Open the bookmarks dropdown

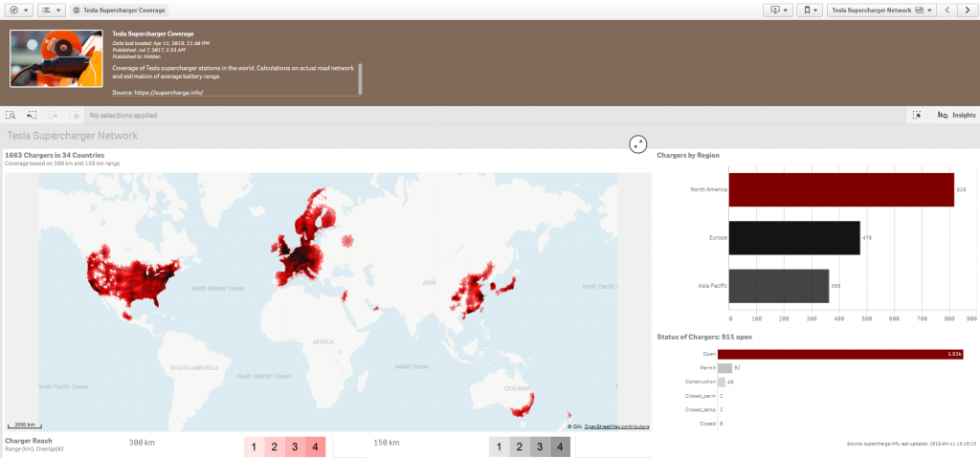[x=810, y=10]
